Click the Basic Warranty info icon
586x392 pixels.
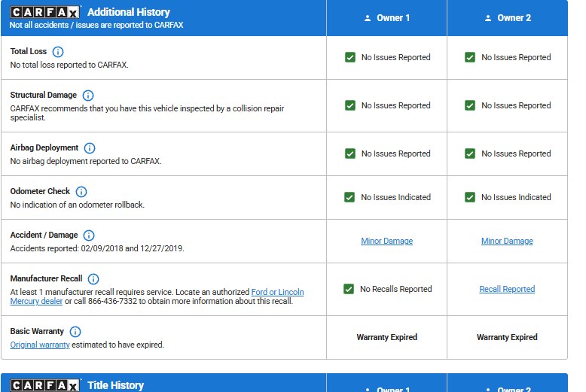click(75, 332)
